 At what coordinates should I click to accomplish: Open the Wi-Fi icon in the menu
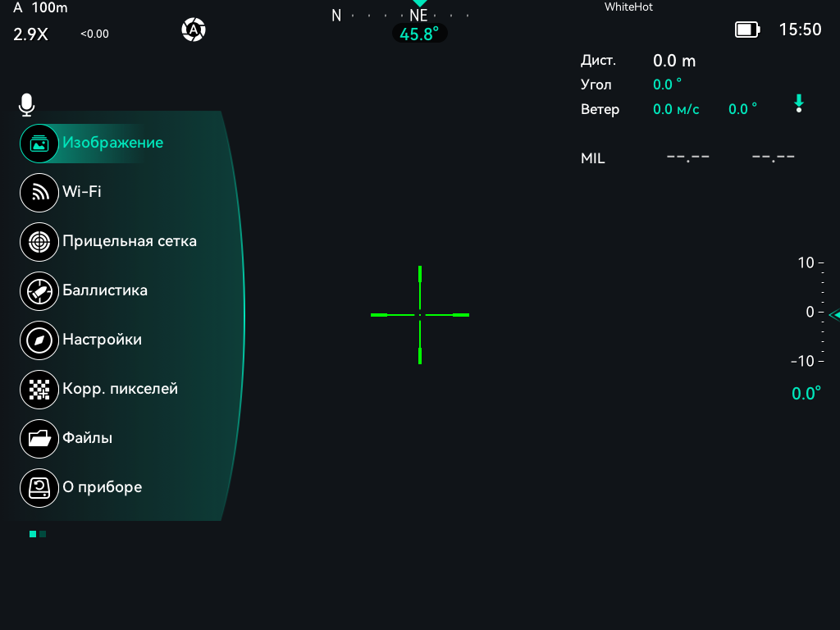point(39,193)
